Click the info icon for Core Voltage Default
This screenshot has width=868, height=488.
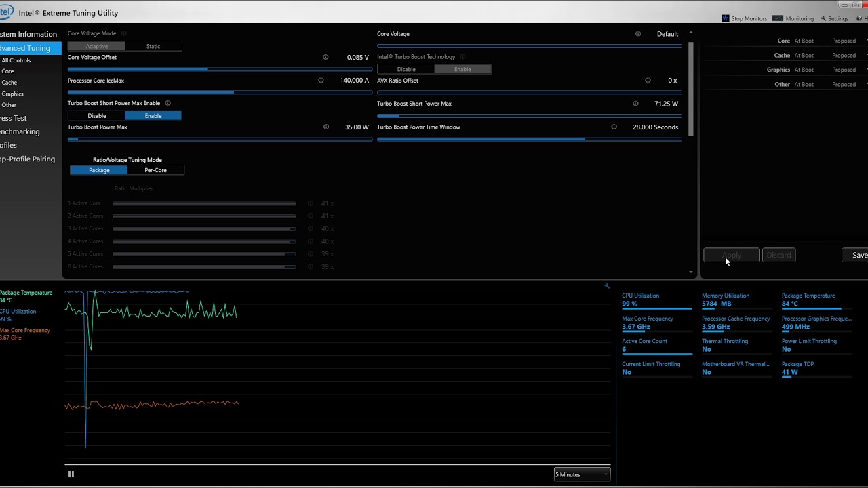[638, 34]
